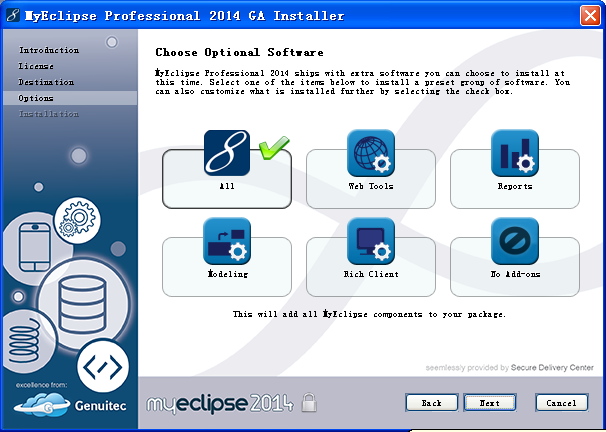The image size is (606, 432).
Task: Choose the No Add-ons icon
Action: pyautogui.click(x=515, y=241)
